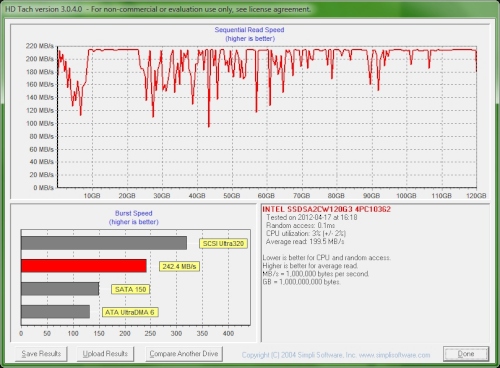The image size is (500, 368).
Task: Open the www.simplisoftware.com copyright link
Action: coord(395,355)
